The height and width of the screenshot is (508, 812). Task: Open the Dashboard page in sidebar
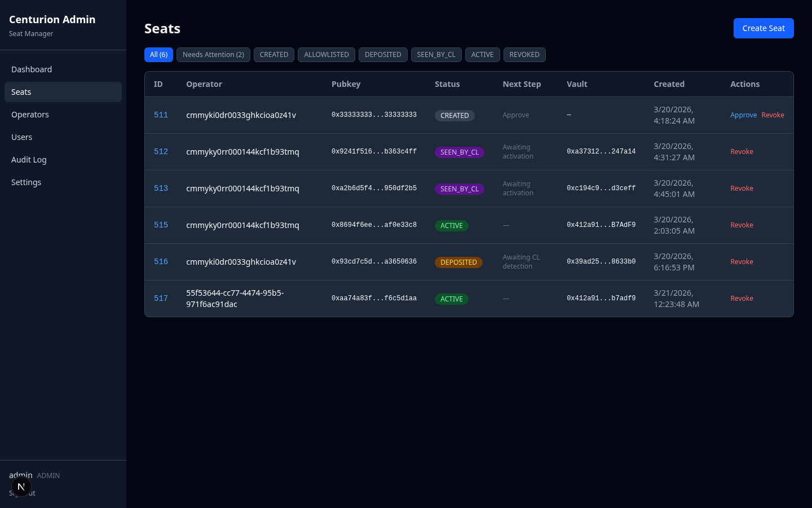pyautogui.click(x=32, y=69)
